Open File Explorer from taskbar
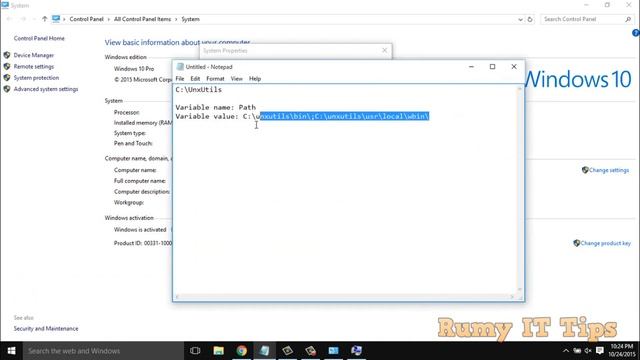This screenshot has width=640, height=360. 218,351
